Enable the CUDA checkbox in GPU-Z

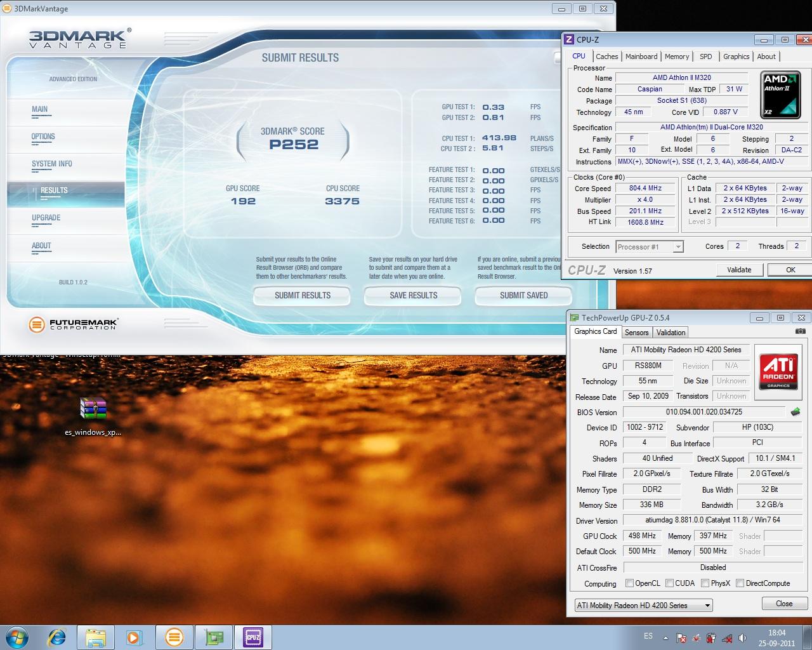pos(669,583)
